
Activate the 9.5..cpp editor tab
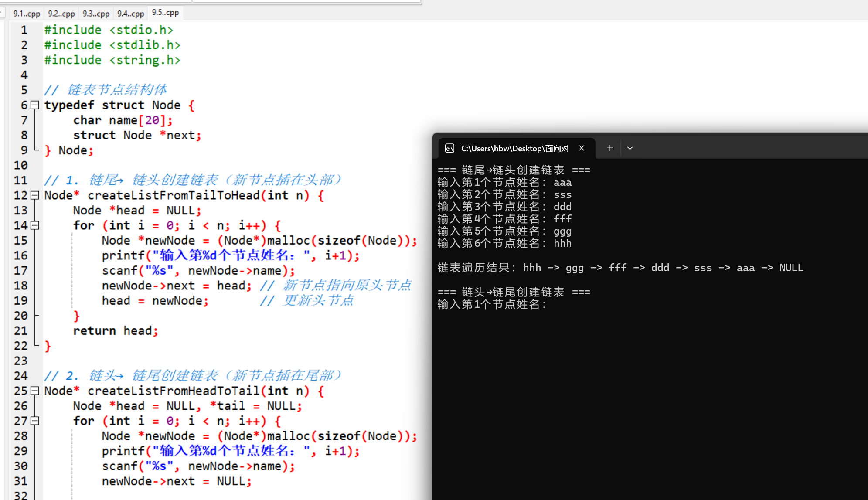pyautogui.click(x=165, y=13)
